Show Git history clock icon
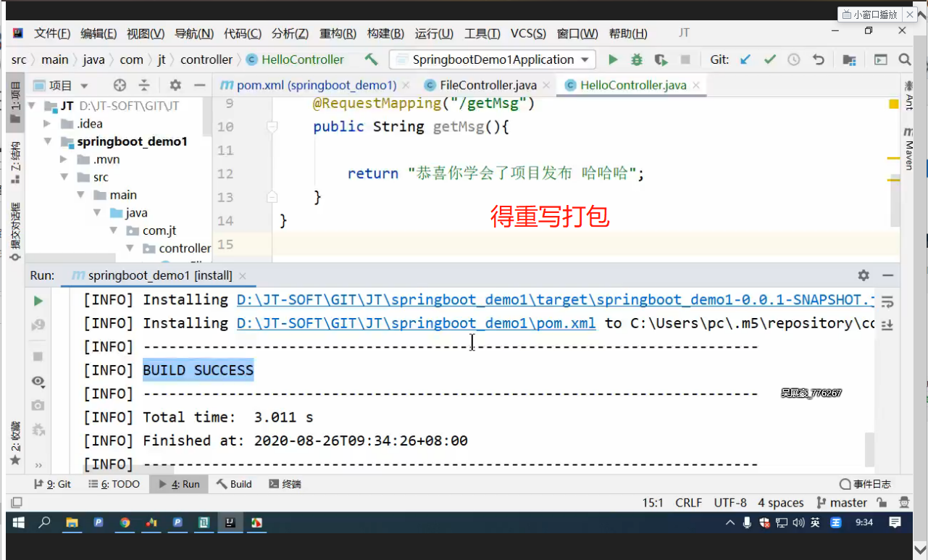 794,59
